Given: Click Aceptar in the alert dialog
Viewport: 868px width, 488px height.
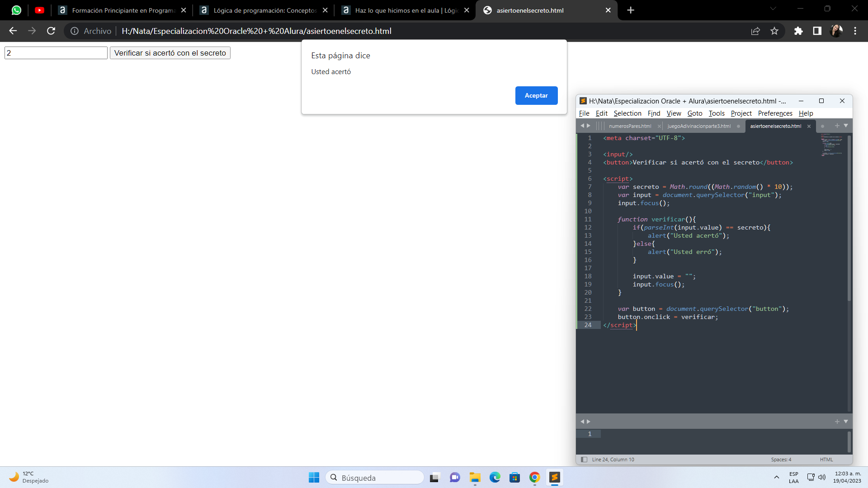Looking at the screenshot, I should pyautogui.click(x=536, y=95).
